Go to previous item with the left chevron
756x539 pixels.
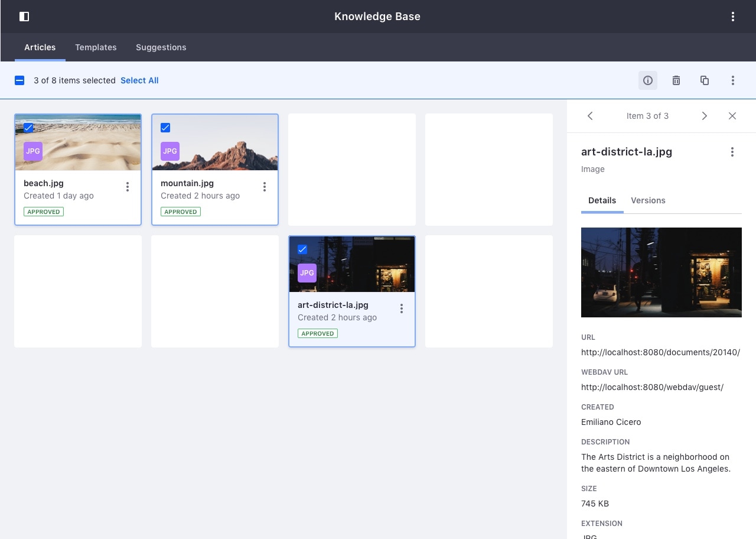point(590,116)
